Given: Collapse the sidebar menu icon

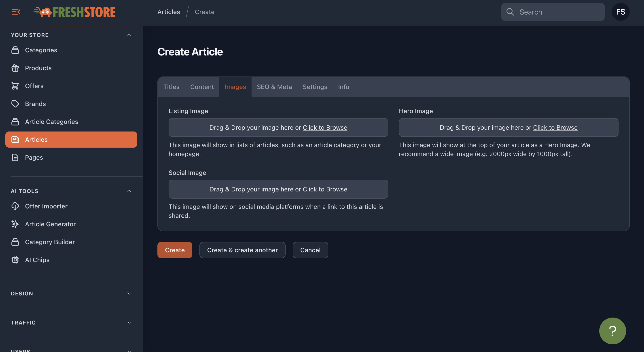Looking at the screenshot, I should tap(16, 12).
